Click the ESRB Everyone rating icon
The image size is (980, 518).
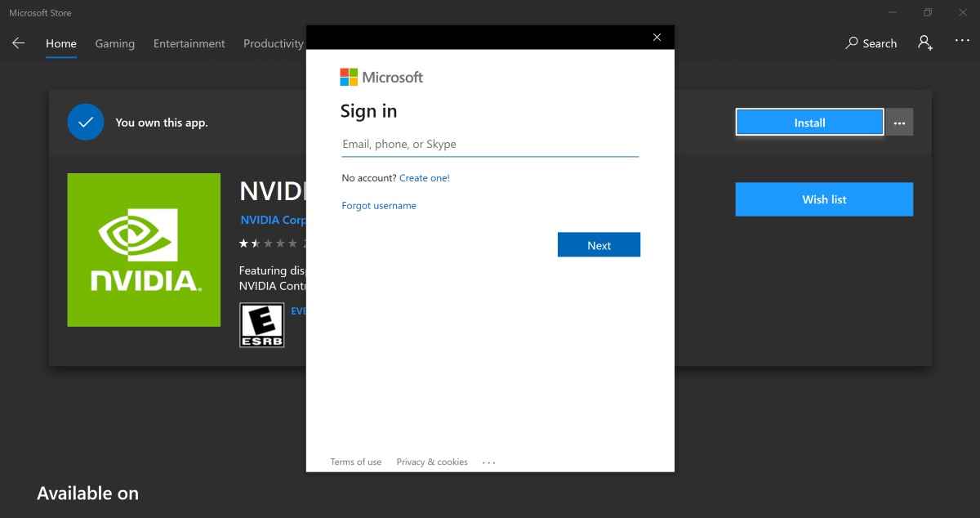click(x=261, y=325)
